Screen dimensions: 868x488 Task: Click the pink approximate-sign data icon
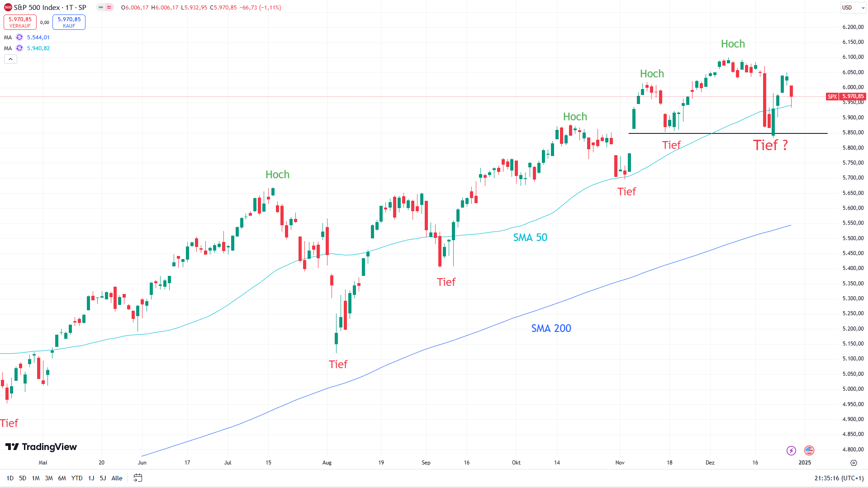[x=109, y=8]
